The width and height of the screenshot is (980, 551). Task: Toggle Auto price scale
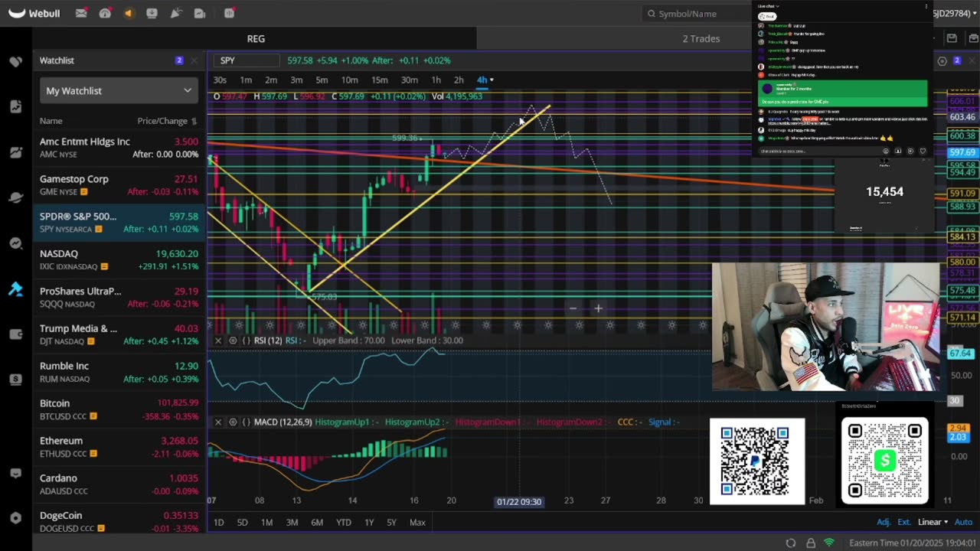point(963,522)
